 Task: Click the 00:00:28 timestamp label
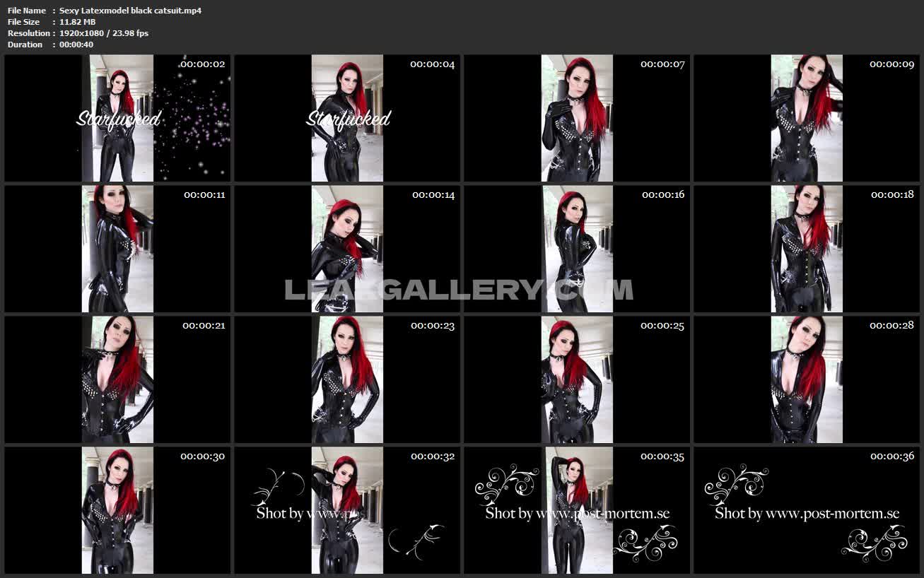pos(891,326)
